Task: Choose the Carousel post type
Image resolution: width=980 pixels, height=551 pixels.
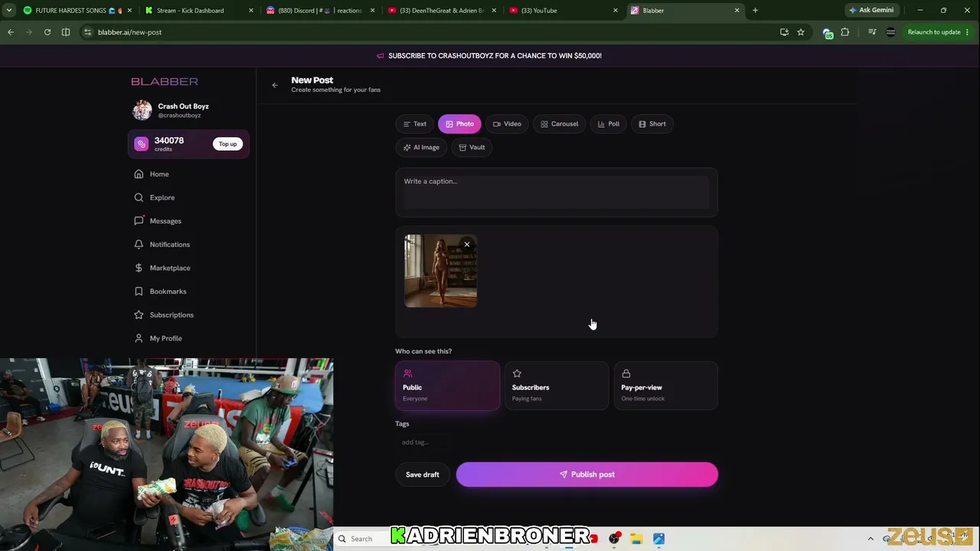Action: click(x=560, y=124)
